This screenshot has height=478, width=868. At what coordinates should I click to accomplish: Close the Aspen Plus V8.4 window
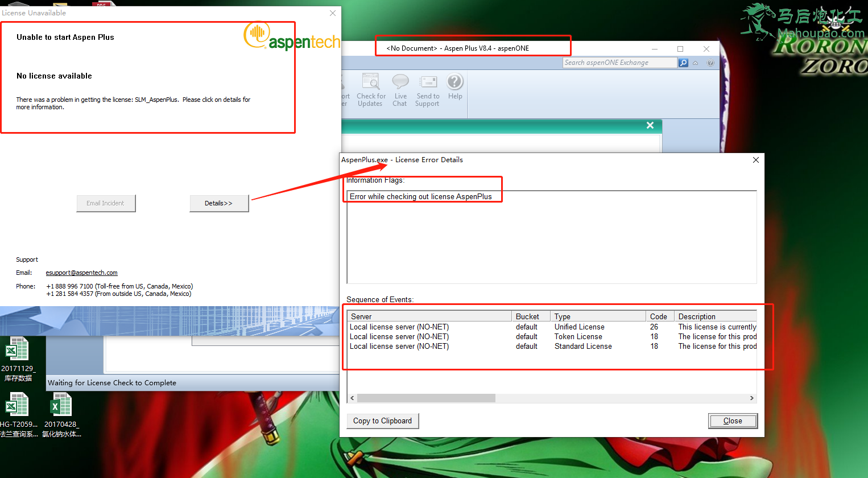[706, 49]
